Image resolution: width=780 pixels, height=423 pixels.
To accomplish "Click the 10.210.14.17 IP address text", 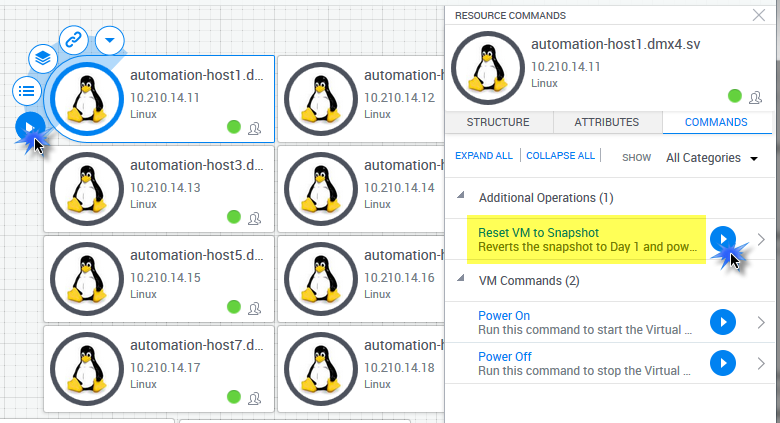I will click(165, 368).
